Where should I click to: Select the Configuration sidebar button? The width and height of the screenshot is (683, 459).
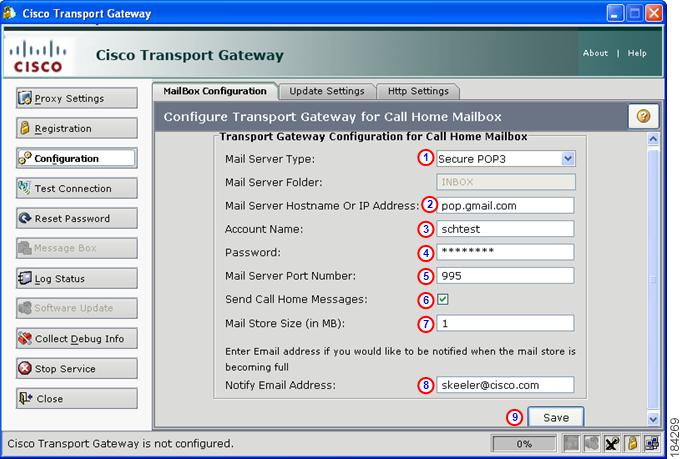tap(77, 159)
